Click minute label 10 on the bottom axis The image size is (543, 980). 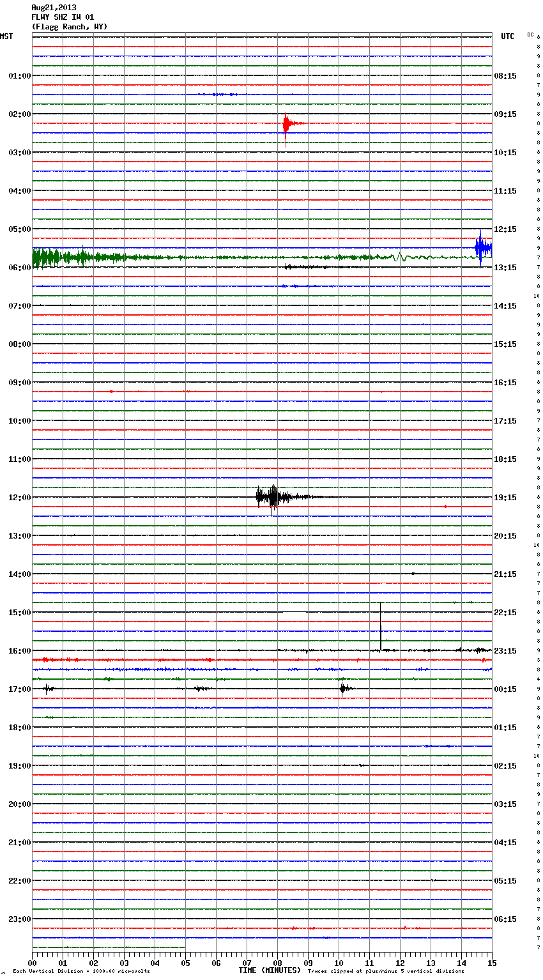pyautogui.click(x=339, y=963)
